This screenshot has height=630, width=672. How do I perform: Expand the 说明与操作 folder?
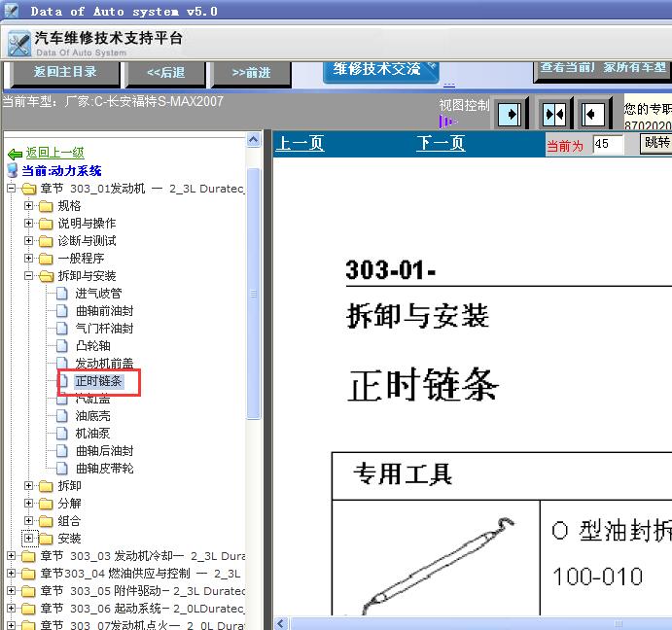pos(29,224)
